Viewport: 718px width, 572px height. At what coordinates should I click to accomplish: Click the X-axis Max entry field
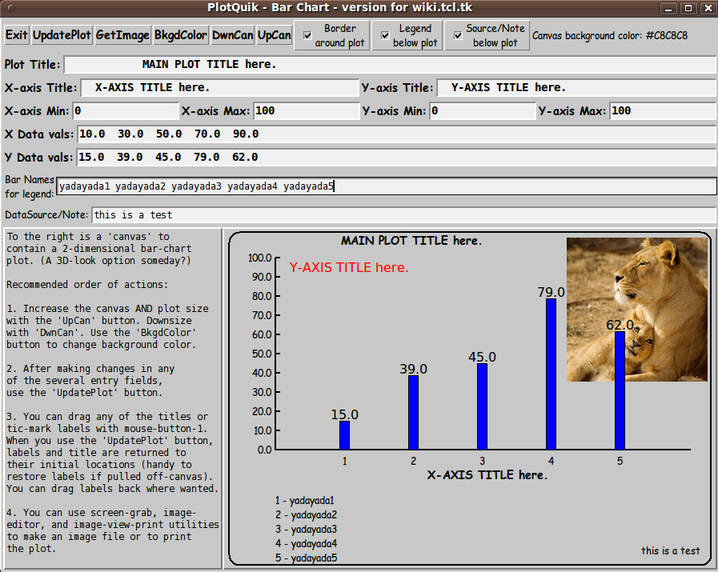pyautogui.click(x=306, y=111)
